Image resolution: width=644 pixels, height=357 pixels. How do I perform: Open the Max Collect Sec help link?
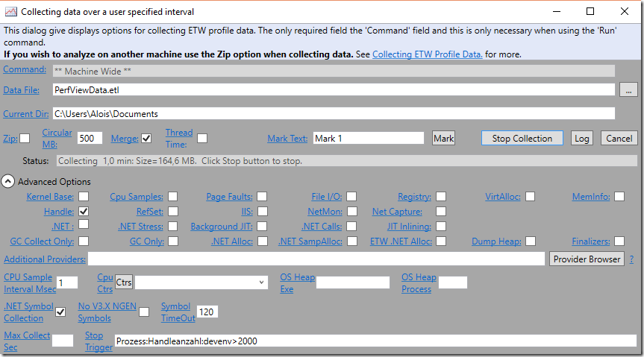click(27, 341)
